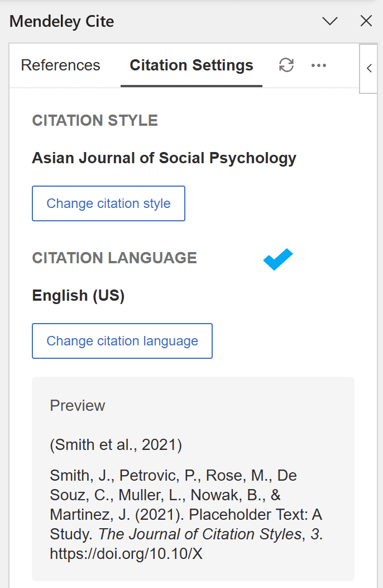Click the Mendeley Cite pane title

62,21
